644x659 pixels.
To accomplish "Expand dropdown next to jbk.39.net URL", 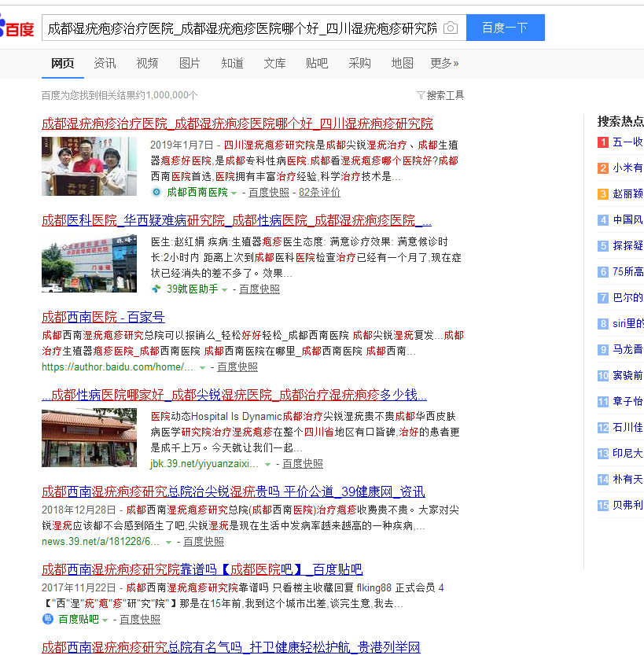I will pyautogui.click(x=267, y=465).
